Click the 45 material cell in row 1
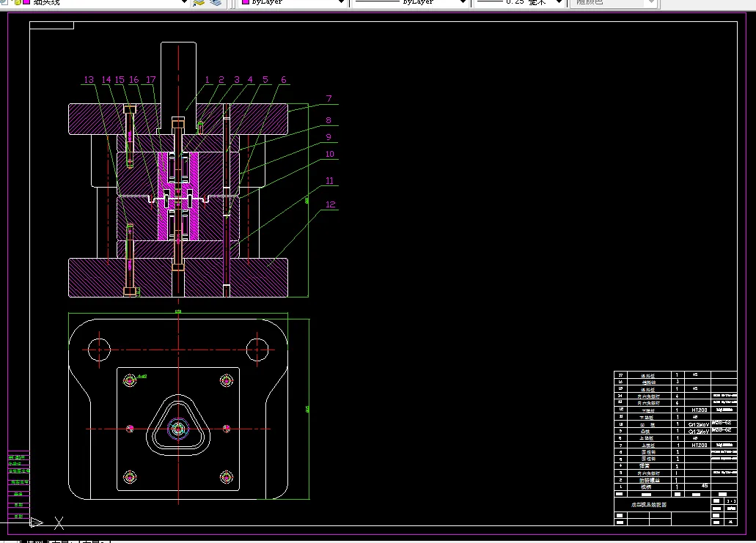 (705, 486)
